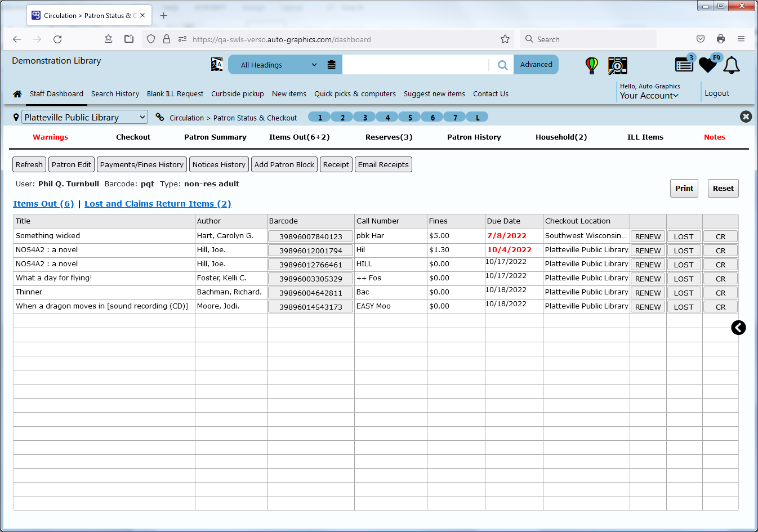Click the tracking protection shield icon
The height and width of the screenshot is (532, 758).
click(151, 39)
